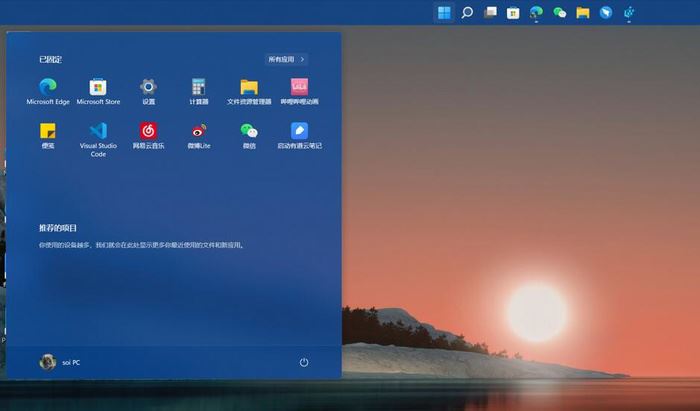Viewport: 700px width, 411px height.
Task: Open Task View from the taskbar
Action: 490,13
